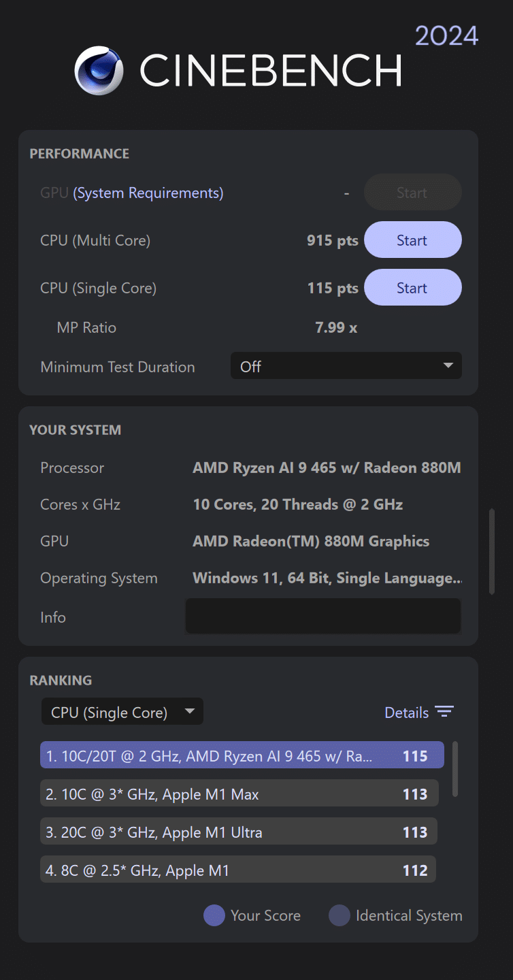513x980 pixels.
Task: Open the Minimum Test Duration dropdown
Action: 346,366
